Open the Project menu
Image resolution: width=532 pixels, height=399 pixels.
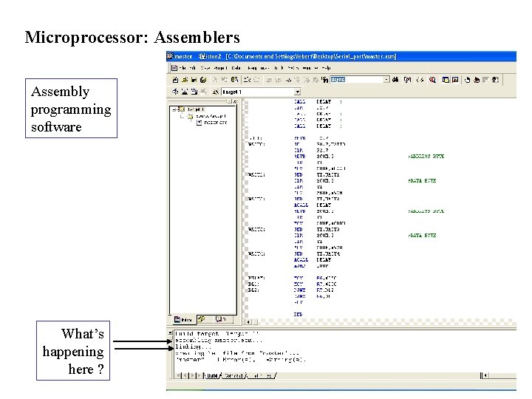(220, 68)
